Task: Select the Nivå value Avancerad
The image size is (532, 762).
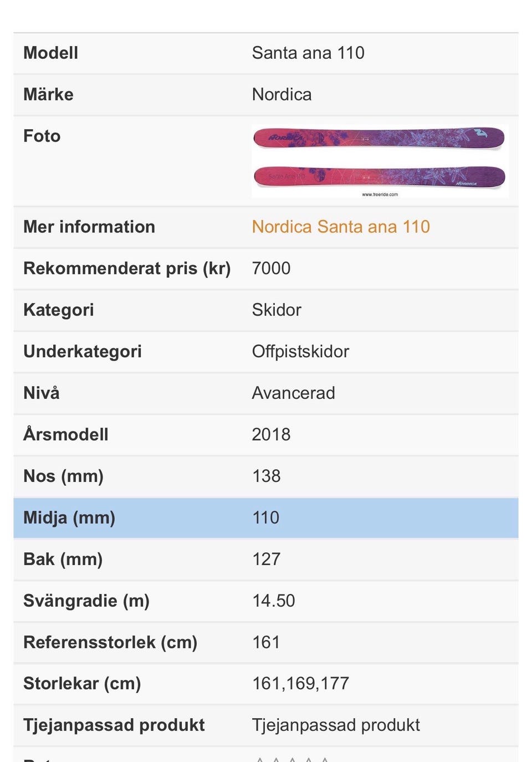Action: click(x=293, y=393)
